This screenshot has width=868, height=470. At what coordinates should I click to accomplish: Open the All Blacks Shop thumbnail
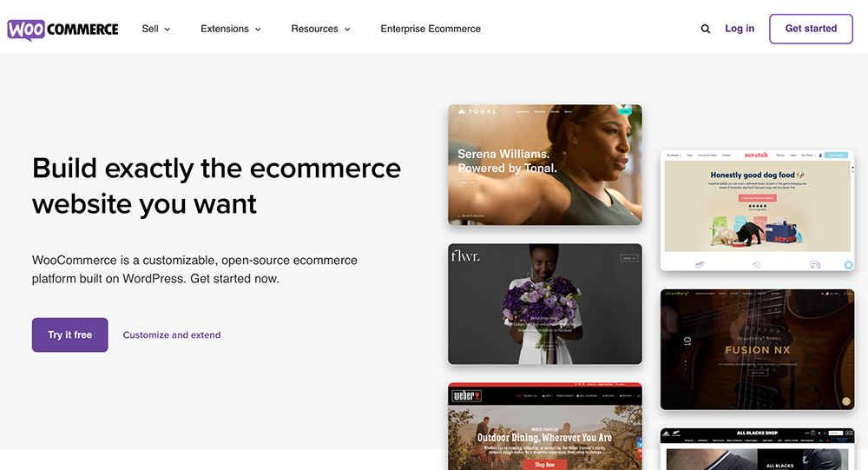(x=757, y=449)
